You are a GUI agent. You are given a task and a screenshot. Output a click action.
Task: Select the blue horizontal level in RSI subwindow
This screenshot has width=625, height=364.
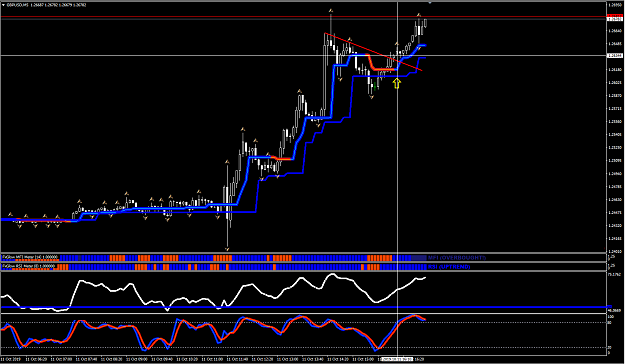[x=303, y=307]
